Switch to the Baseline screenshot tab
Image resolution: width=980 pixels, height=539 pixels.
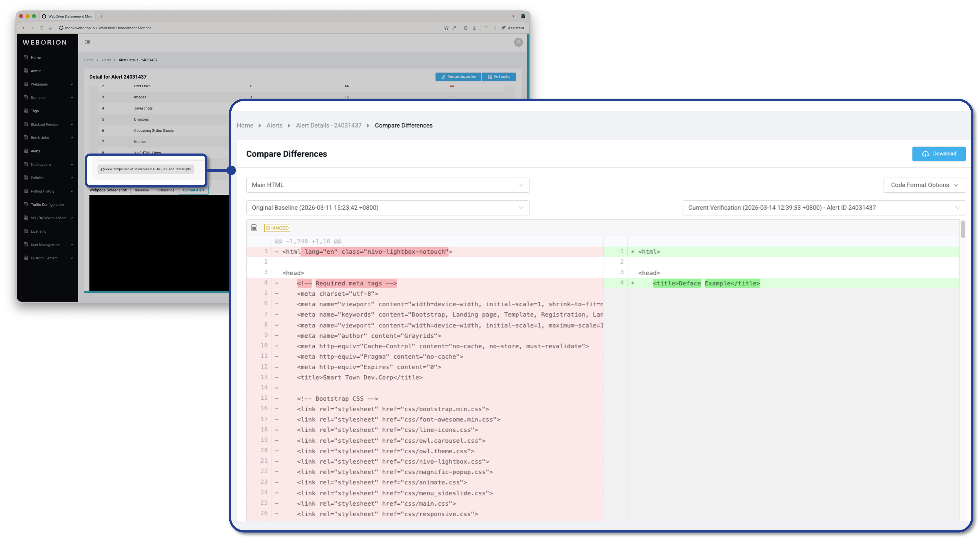142,190
